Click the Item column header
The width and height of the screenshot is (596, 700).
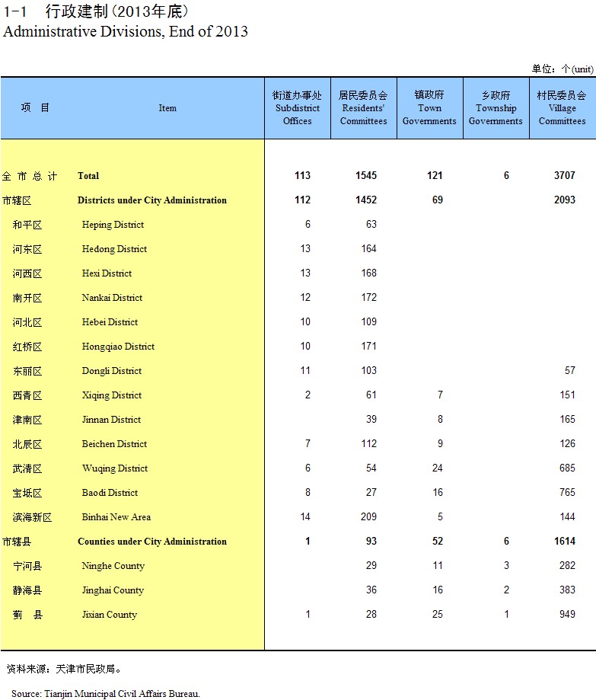(167, 108)
